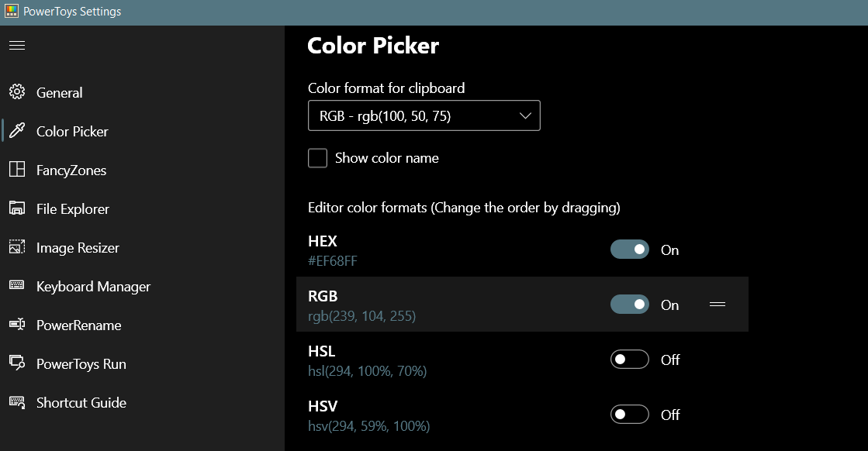This screenshot has width=868, height=451.
Task: Select the Color Picker eyedropper icon
Action: pos(17,131)
